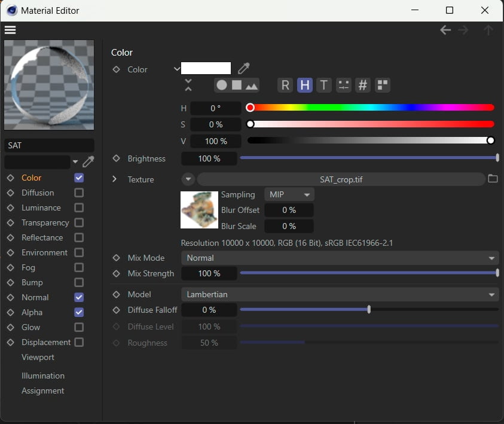Viewport: 504px width, 424px height.
Task: Click the SAT_crop.tif texture button
Action: click(x=341, y=179)
